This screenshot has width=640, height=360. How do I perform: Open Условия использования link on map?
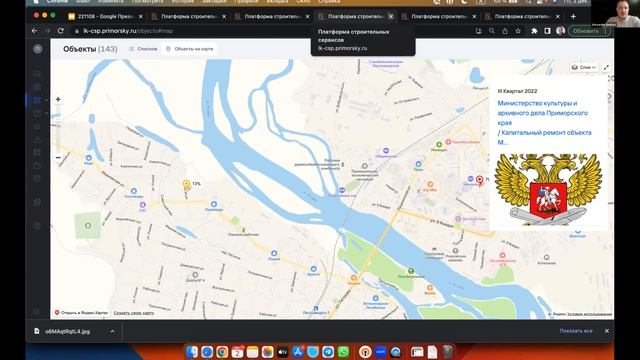point(589,314)
